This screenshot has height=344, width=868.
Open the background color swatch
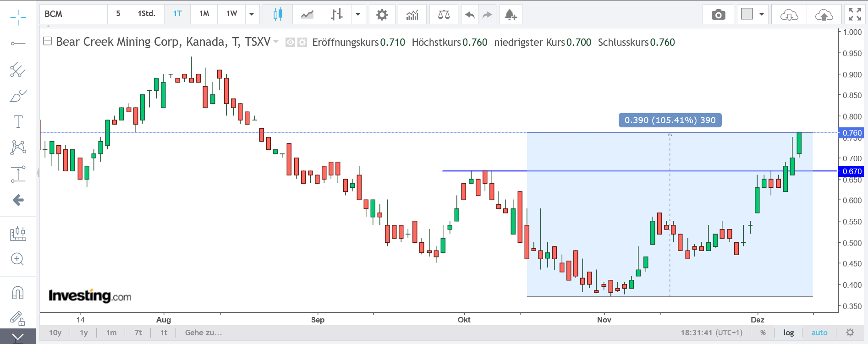pyautogui.click(x=747, y=14)
